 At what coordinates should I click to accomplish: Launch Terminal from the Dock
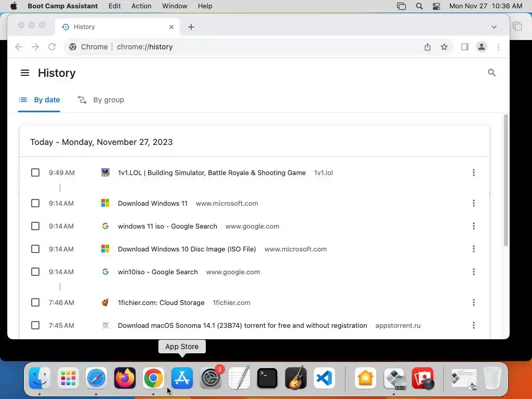point(268,378)
